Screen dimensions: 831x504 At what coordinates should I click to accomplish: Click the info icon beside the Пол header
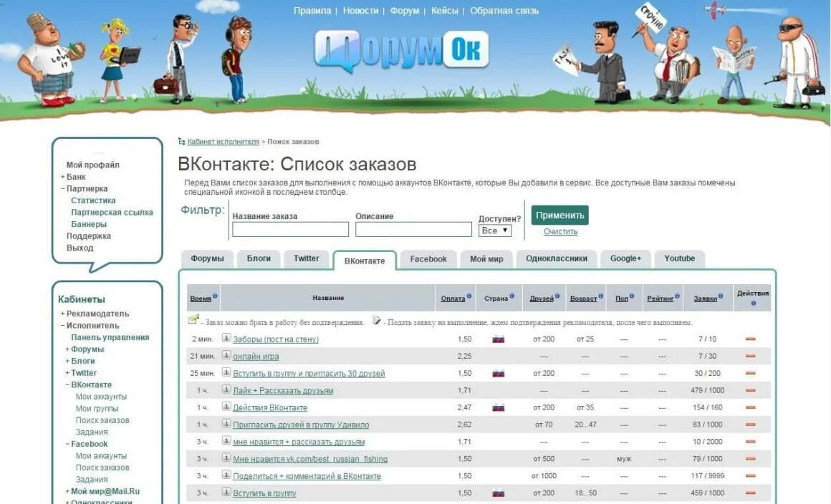[x=632, y=296]
